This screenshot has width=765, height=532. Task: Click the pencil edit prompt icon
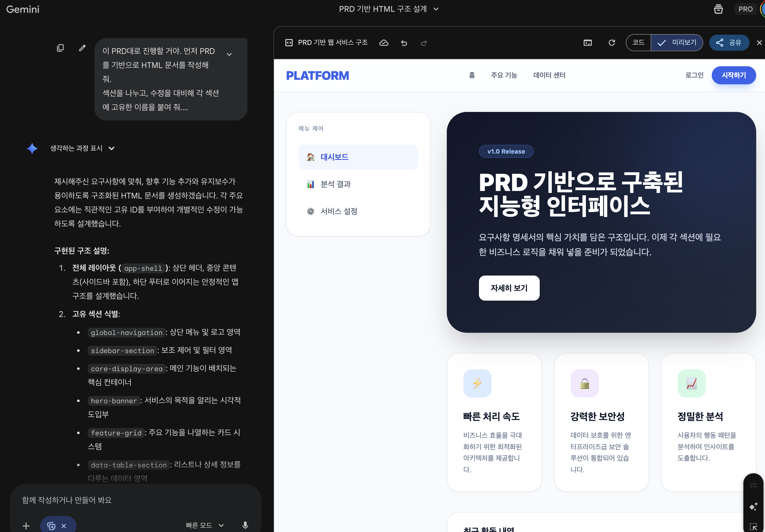(82, 48)
